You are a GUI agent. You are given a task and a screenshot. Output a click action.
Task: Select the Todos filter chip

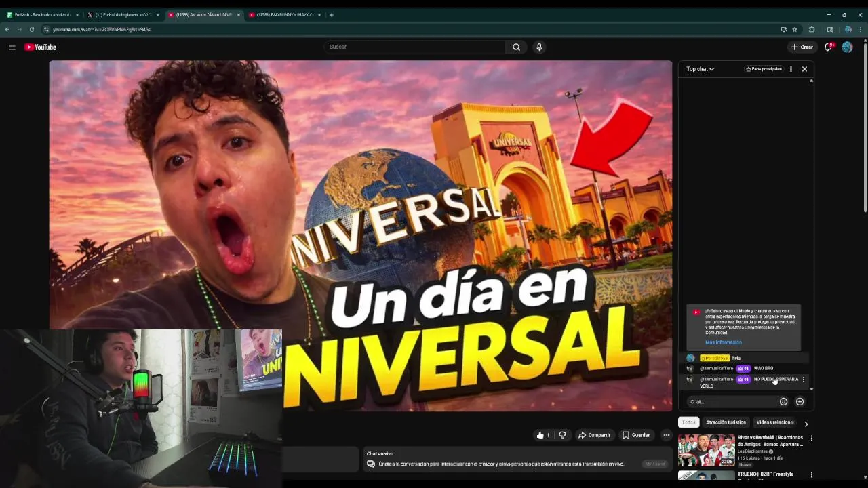pyautogui.click(x=689, y=422)
